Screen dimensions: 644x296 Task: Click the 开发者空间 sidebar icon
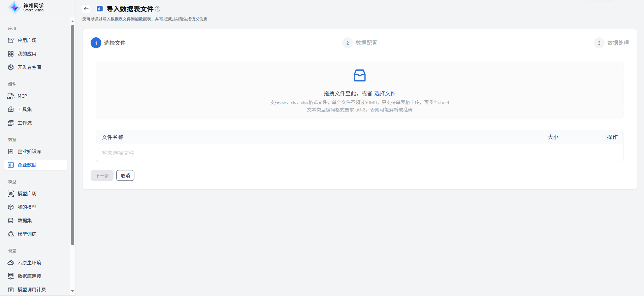point(11,67)
